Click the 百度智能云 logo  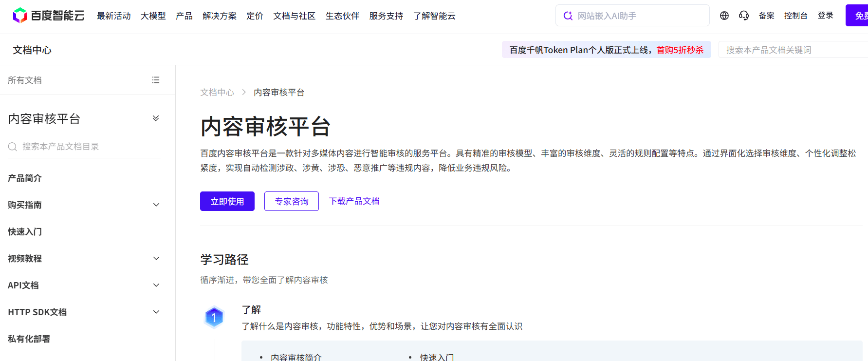click(x=48, y=16)
